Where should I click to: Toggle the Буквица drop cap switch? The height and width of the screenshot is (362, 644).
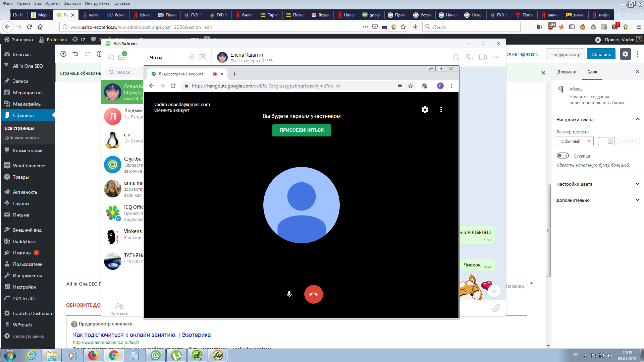pos(562,156)
